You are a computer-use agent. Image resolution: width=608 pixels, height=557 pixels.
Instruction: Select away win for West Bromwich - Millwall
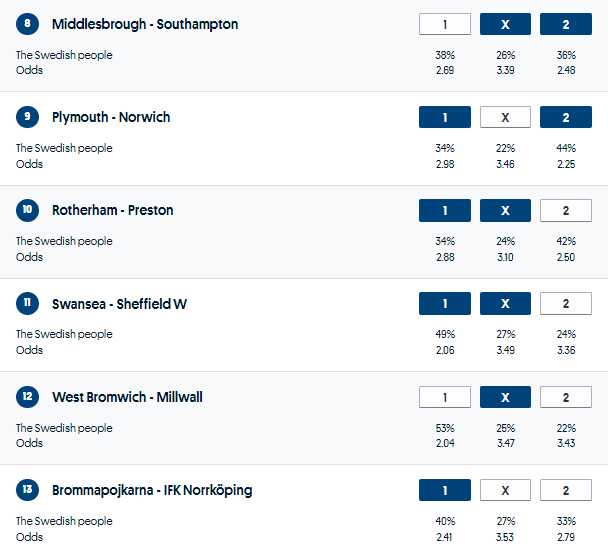[565, 397]
